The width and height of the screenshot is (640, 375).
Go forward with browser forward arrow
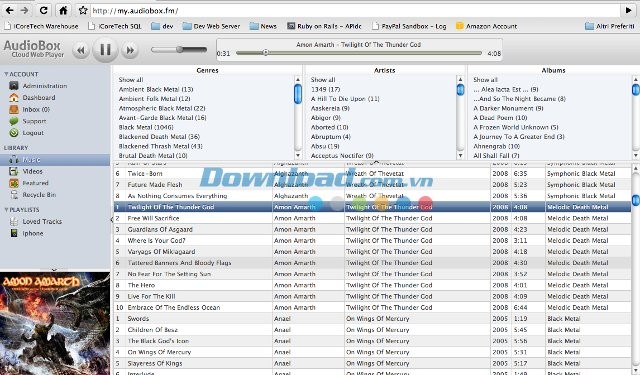click(x=24, y=10)
